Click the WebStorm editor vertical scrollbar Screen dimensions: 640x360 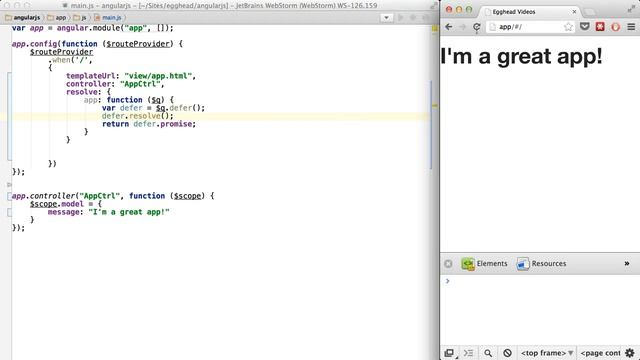(x=431, y=124)
